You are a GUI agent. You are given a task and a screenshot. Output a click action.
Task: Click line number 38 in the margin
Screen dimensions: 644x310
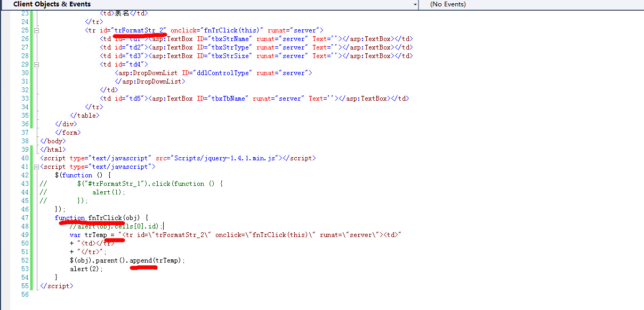(x=25, y=141)
